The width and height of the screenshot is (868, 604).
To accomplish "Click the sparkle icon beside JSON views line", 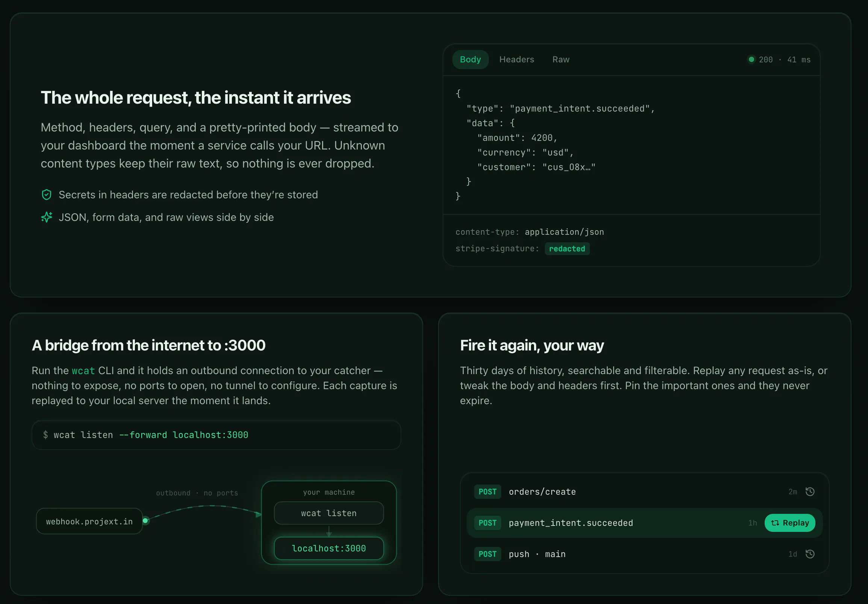I will click(x=47, y=217).
